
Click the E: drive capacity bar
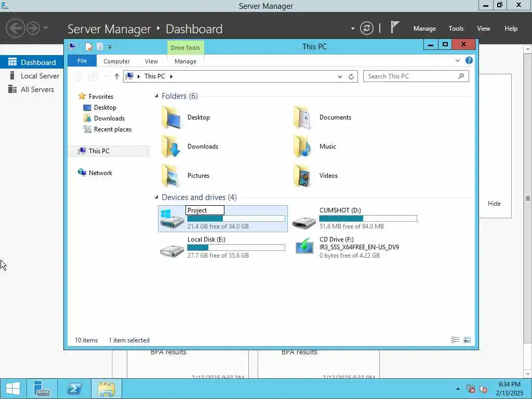[236, 248]
